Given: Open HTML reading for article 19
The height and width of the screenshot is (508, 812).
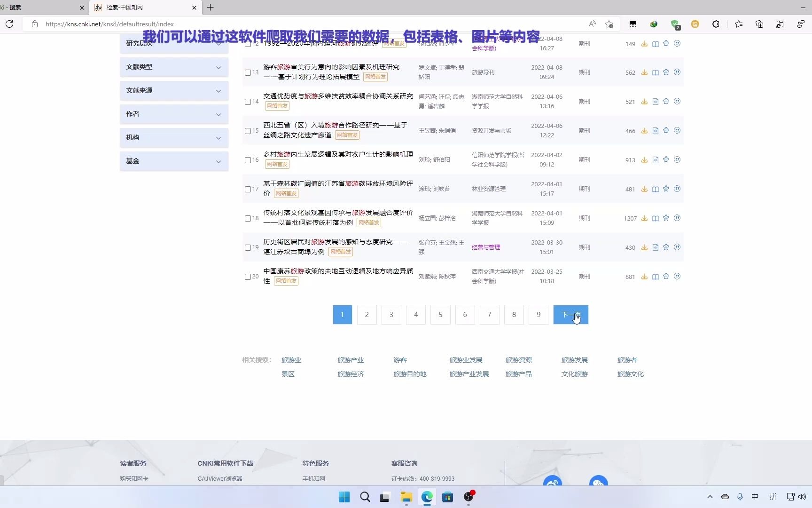Looking at the screenshot, I should pyautogui.click(x=656, y=247).
